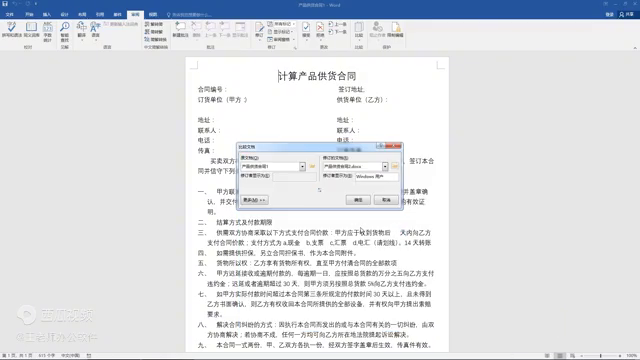Jump to the previous change (上一条)
640x360 pixels.
tap(338, 24)
